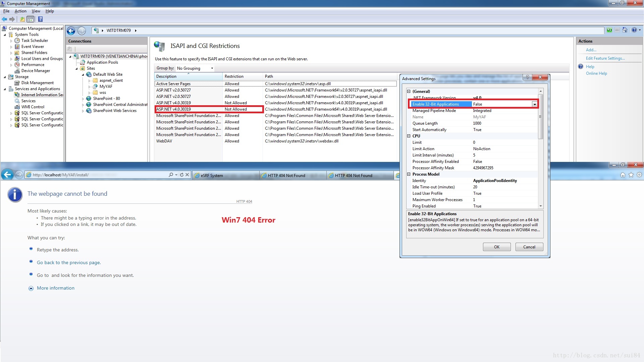Image resolution: width=644 pixels, height=362 pixels.
Task: Collapse the Process Model section
Action: point(409,174)
